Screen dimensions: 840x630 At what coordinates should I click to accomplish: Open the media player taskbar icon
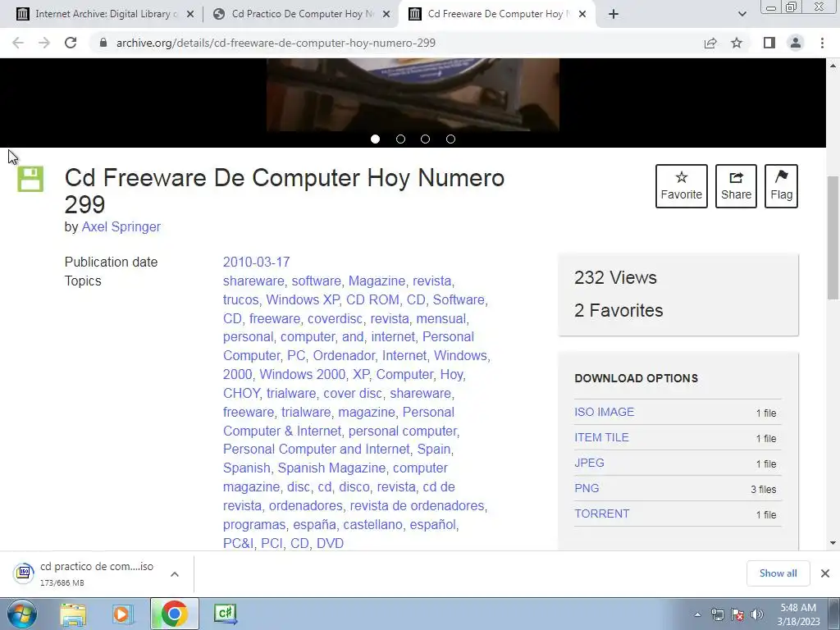point(122,614)
